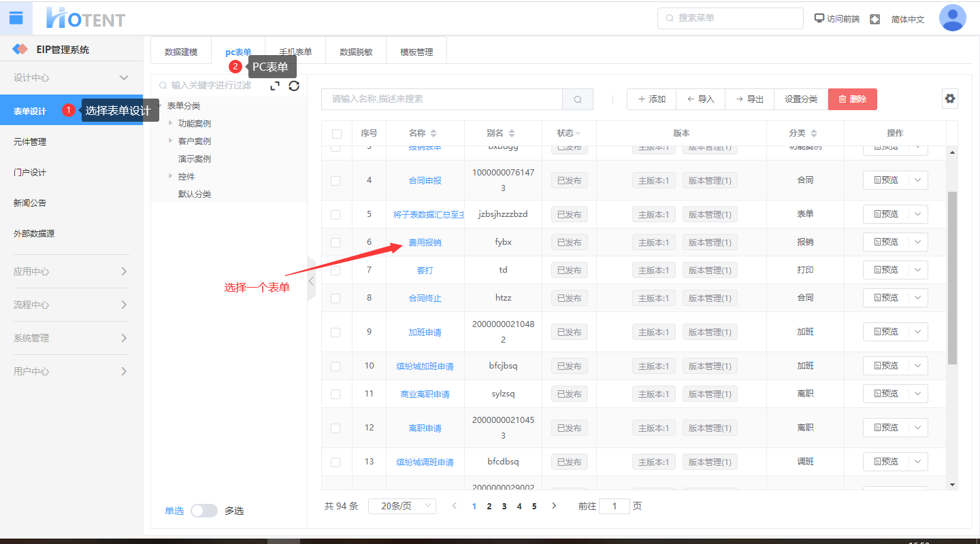Screen dimensions: 980x544
Task: Click the search magnifier button for forms
Action: point(578,99)
